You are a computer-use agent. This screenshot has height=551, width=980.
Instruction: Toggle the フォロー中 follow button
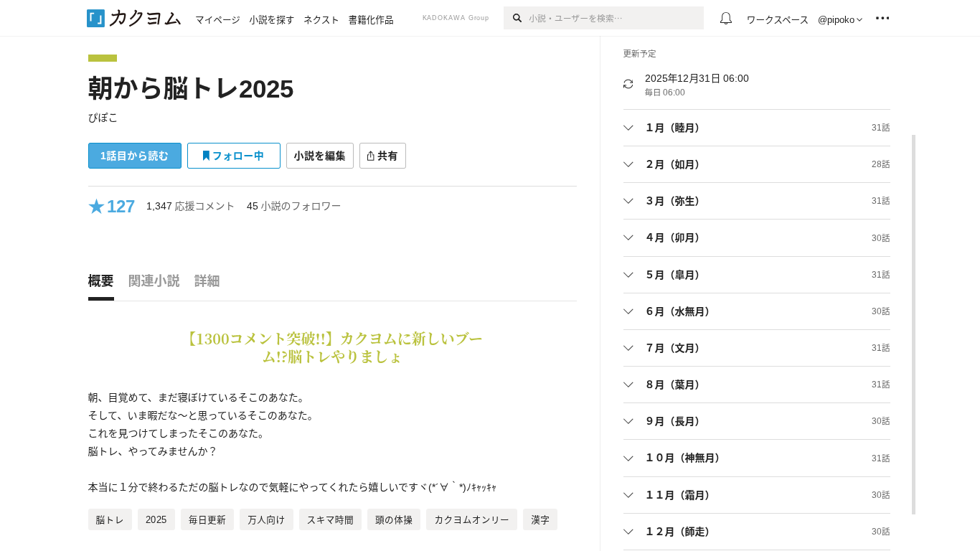click(233, 156)
